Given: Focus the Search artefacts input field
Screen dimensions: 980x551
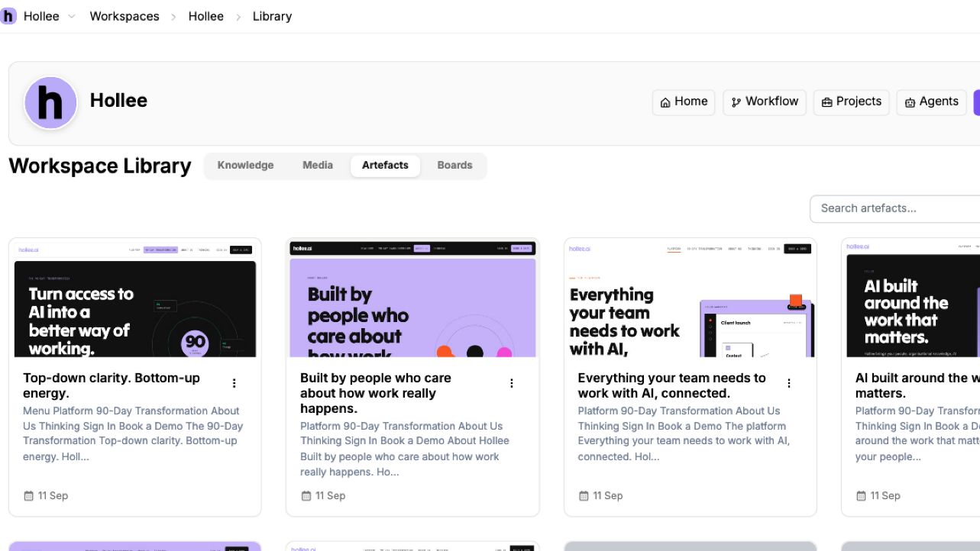Looking at the screenshot, I should 894,208.
